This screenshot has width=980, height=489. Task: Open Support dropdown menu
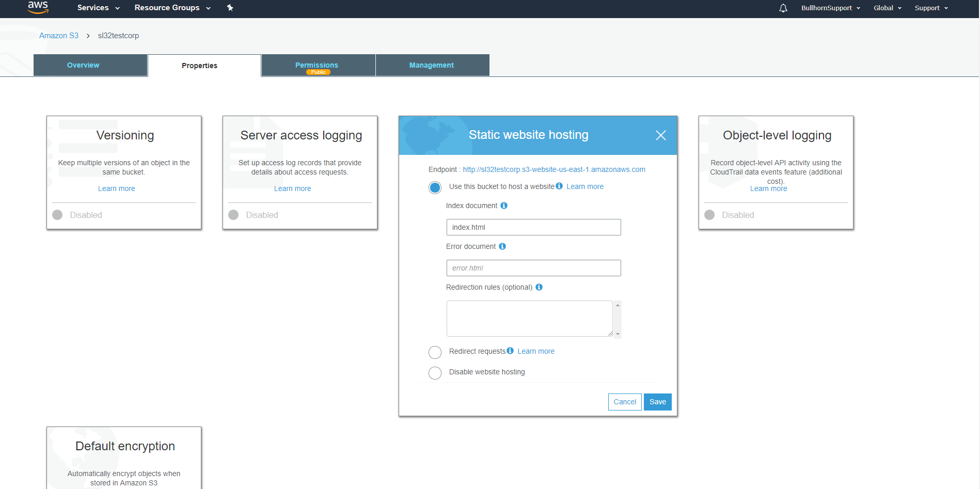click(x=931, y=8)
